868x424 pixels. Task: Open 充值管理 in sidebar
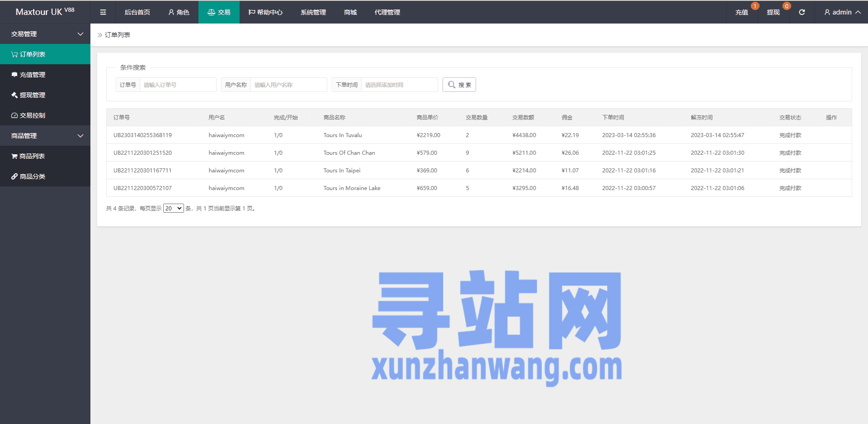click(45, 75)
